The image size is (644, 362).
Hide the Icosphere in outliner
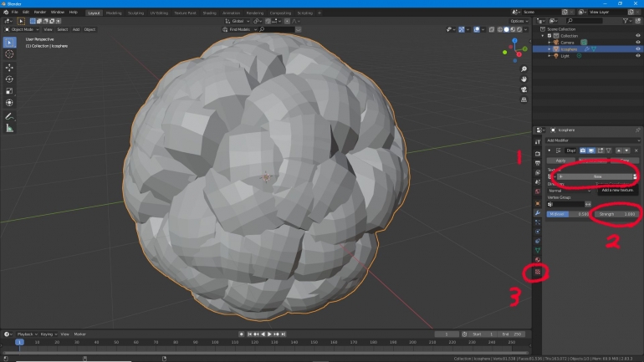(638, 48)
